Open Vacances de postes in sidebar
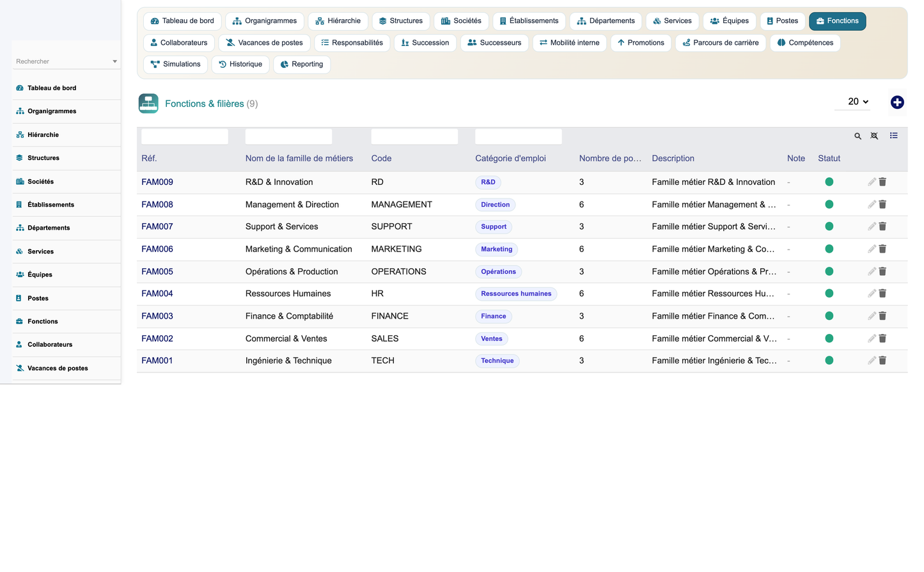The width and height of the screenshot is (924, 572). point(67,369)
